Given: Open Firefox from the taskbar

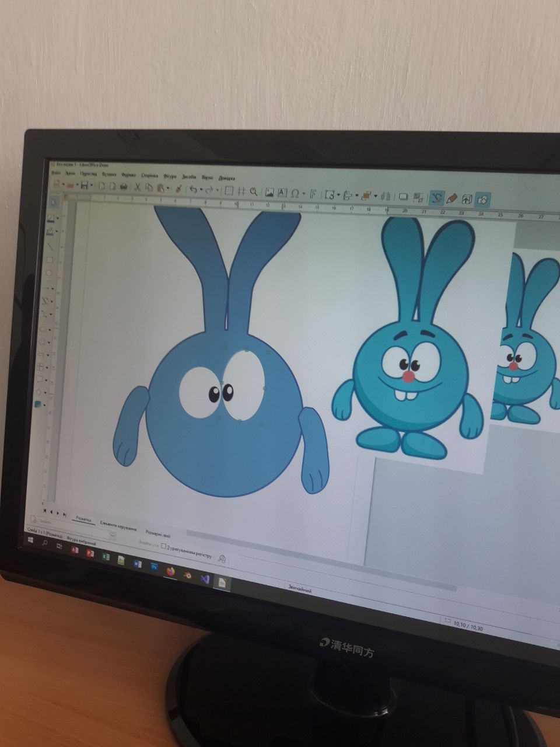Looking at the screenshot, I should coord(170,572).
